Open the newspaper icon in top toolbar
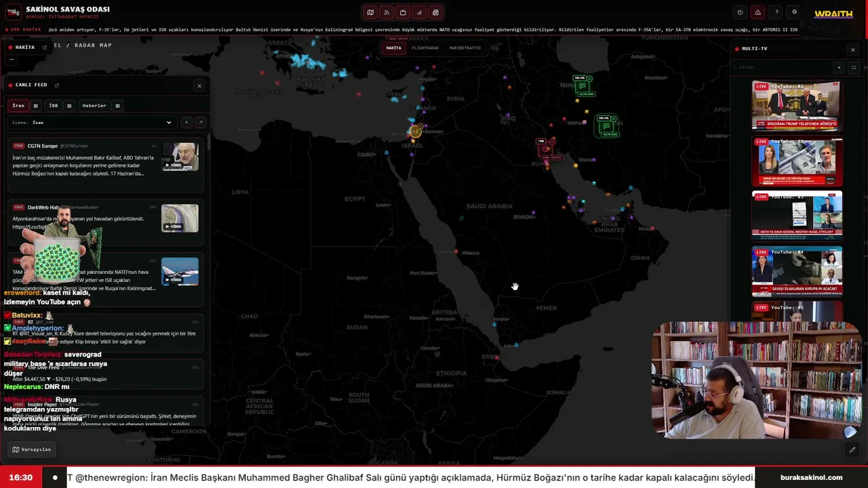Screen dimensions: 868x488 (x=435, y=12)
